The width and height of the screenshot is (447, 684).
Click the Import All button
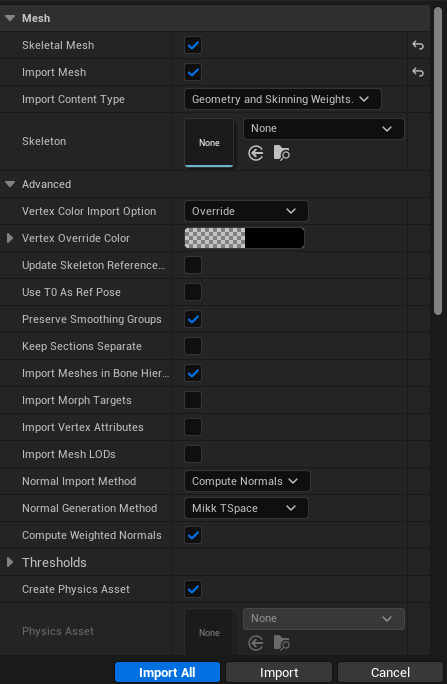tap(167, 672)
